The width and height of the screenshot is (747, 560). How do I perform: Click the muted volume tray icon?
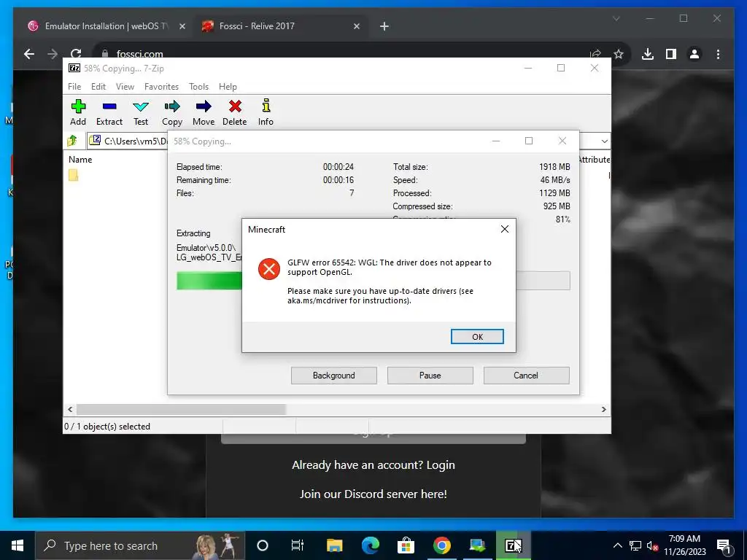pyautogui.click(x=651, y=545)
